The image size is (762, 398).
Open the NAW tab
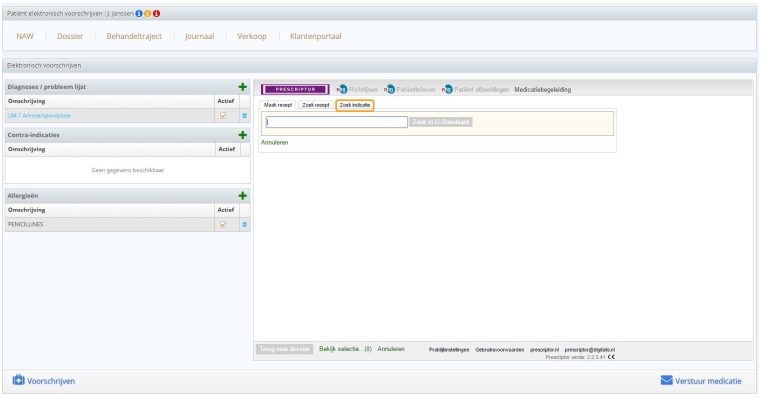click(25, 36)
